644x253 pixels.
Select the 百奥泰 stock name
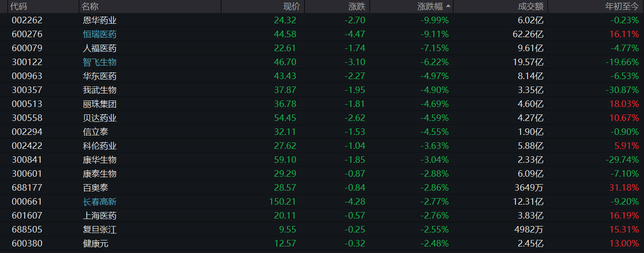tap(96, 187)
